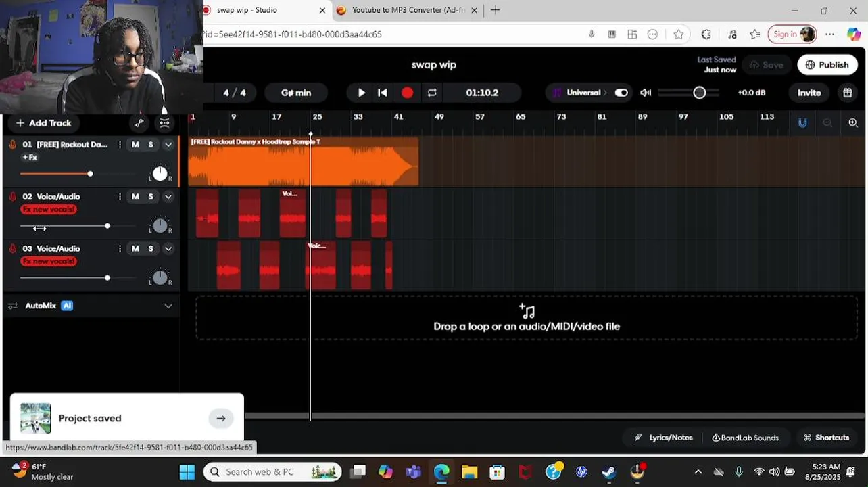
Task: Open a new browser tab
Action: [496, 10]
